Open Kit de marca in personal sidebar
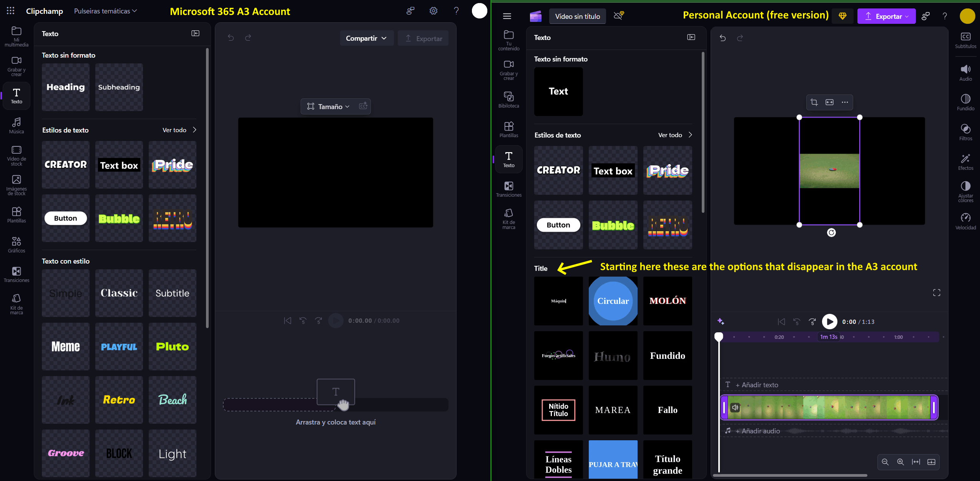 [x=509, y=219]
